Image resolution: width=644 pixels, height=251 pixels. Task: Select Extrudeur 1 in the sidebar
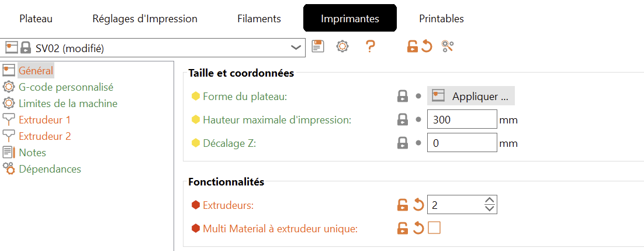[x=44, y=120]
